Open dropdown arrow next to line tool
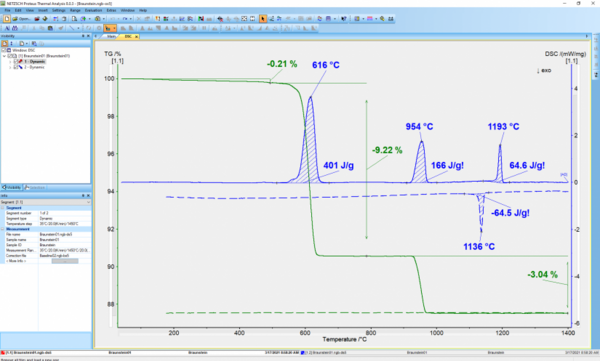 [78, 28]
